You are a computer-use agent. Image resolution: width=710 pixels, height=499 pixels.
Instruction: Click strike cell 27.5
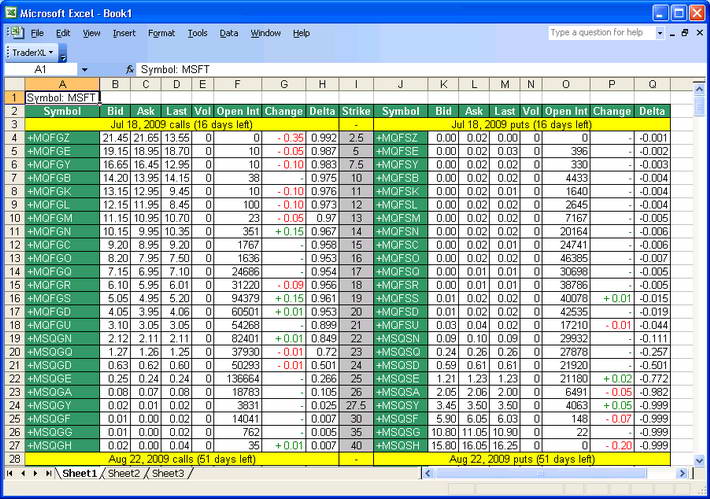[356, 405]
